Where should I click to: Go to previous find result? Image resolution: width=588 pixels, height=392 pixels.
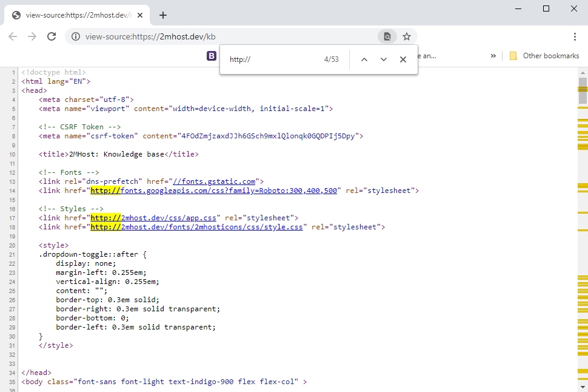coord(364,59)
